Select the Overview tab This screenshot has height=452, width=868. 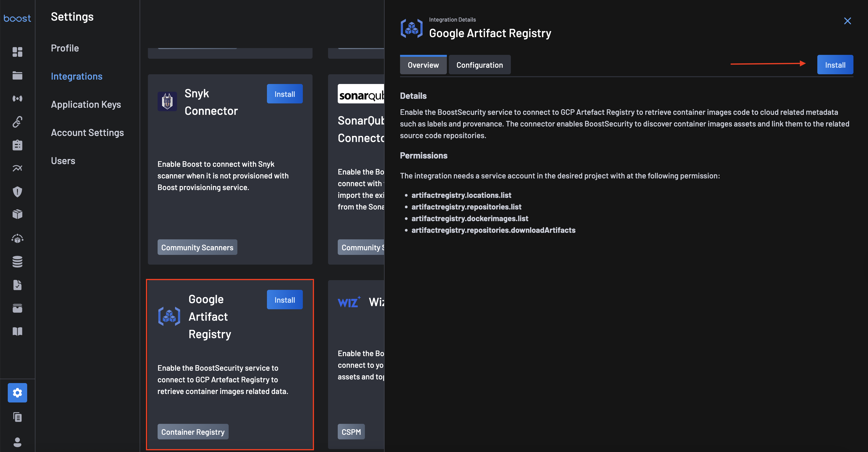(423, 65)
